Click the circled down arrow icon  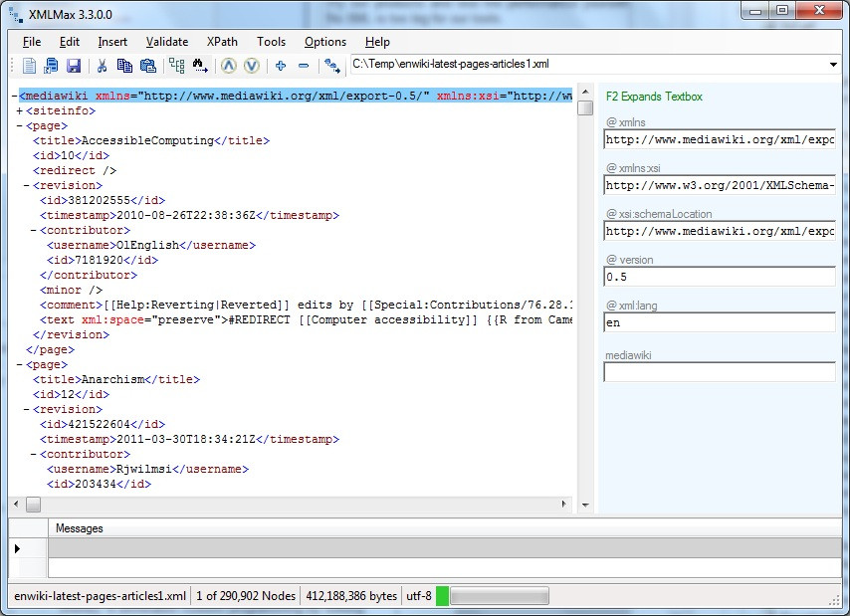point(252,66)
